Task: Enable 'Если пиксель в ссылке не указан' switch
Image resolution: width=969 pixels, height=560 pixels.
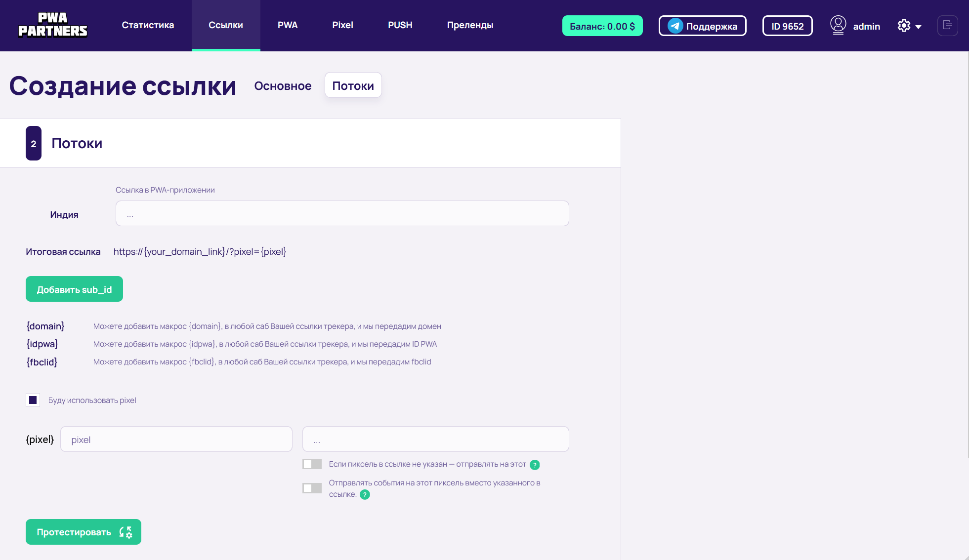Action: point(312,464)
